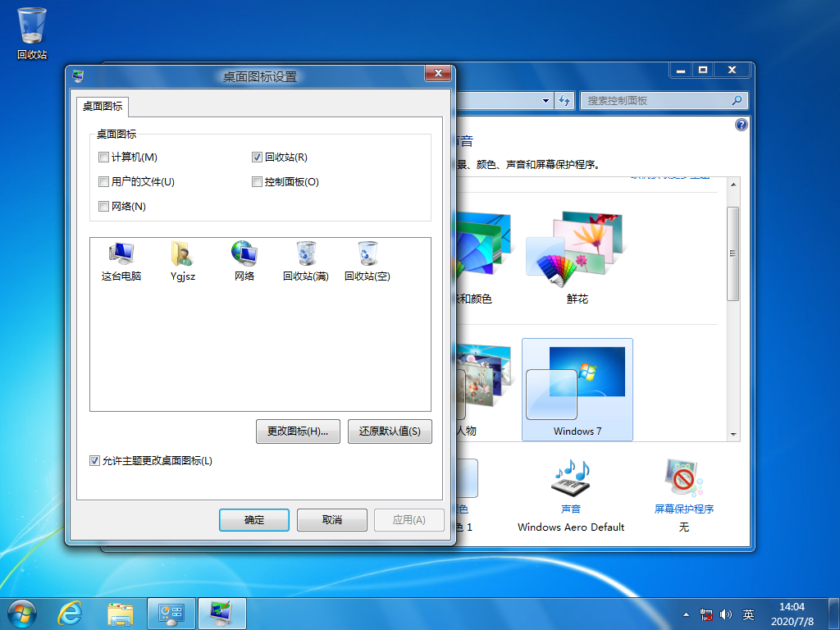The height and width of the screenshot is (630, 840).
Task: Switch to personalization taskbar button
Action: (221, 614)
